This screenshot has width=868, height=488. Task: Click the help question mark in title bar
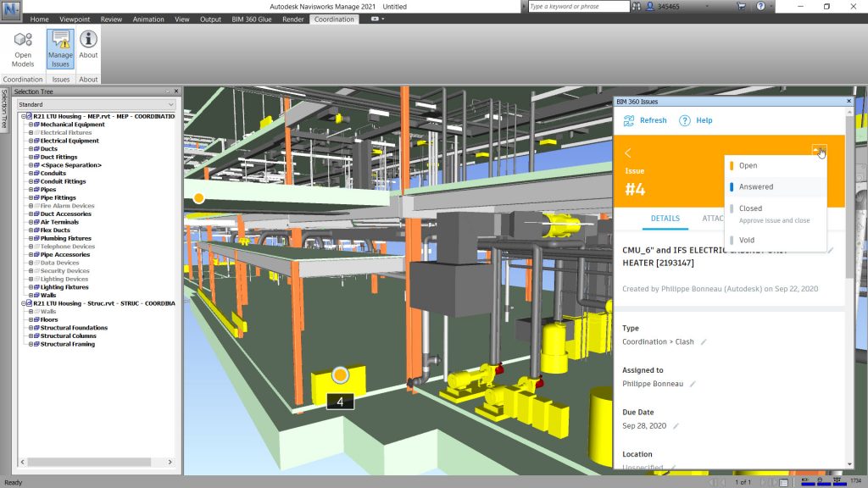[760, 6]
